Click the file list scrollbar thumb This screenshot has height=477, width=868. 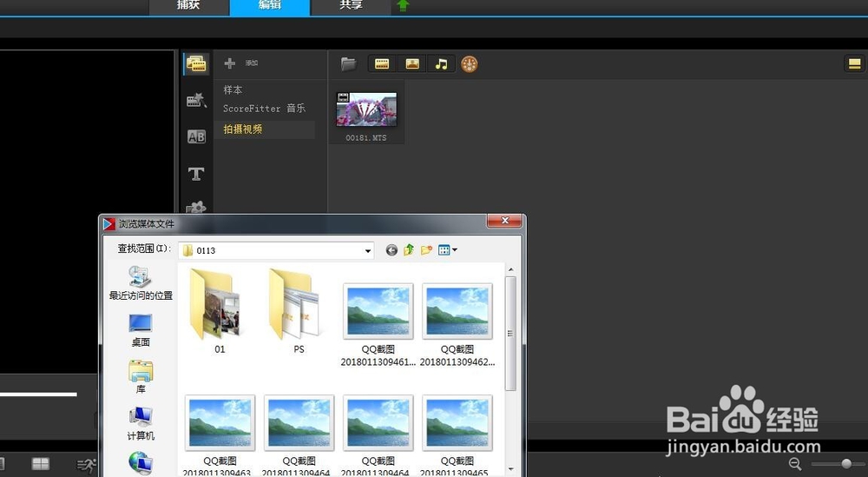coord(510,334)
